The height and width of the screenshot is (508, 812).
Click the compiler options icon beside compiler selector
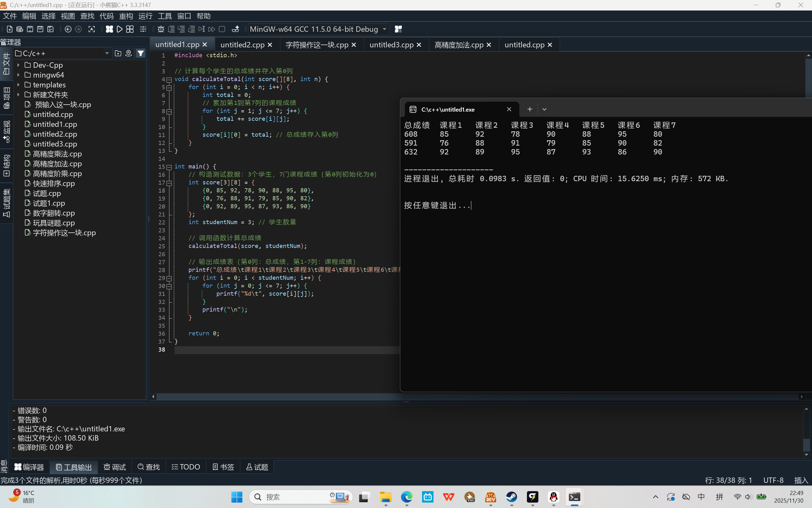coord(398,29)
